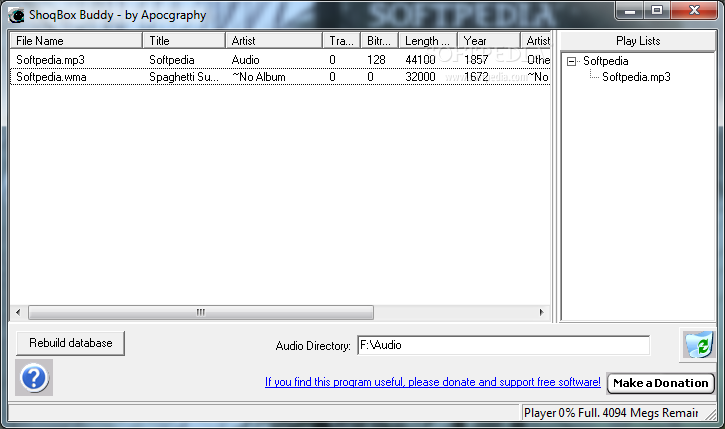Click the horizontal scrollbar left arrow

pos(18,313)
